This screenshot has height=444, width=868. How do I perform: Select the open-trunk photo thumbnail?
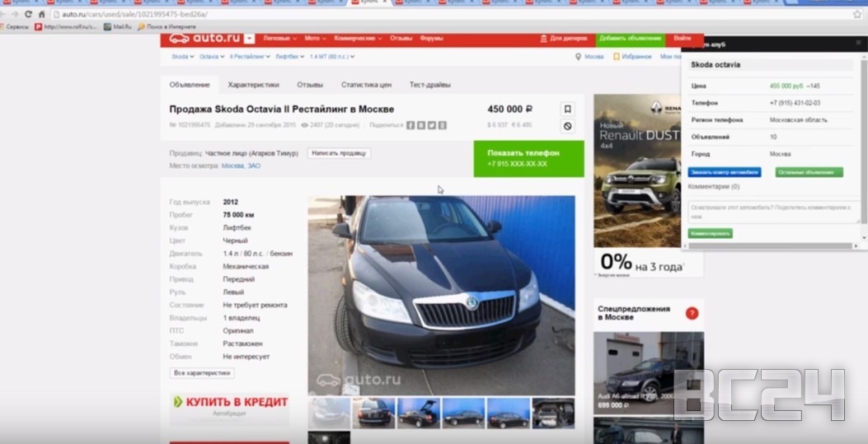pyautogui.click(x=419, y=413)
